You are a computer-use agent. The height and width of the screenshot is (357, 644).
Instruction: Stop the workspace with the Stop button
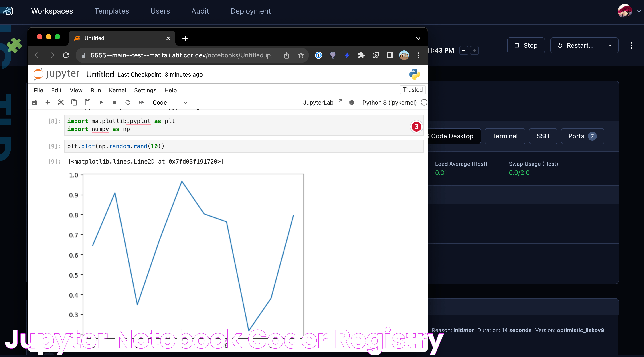click(x=526, y=45)
